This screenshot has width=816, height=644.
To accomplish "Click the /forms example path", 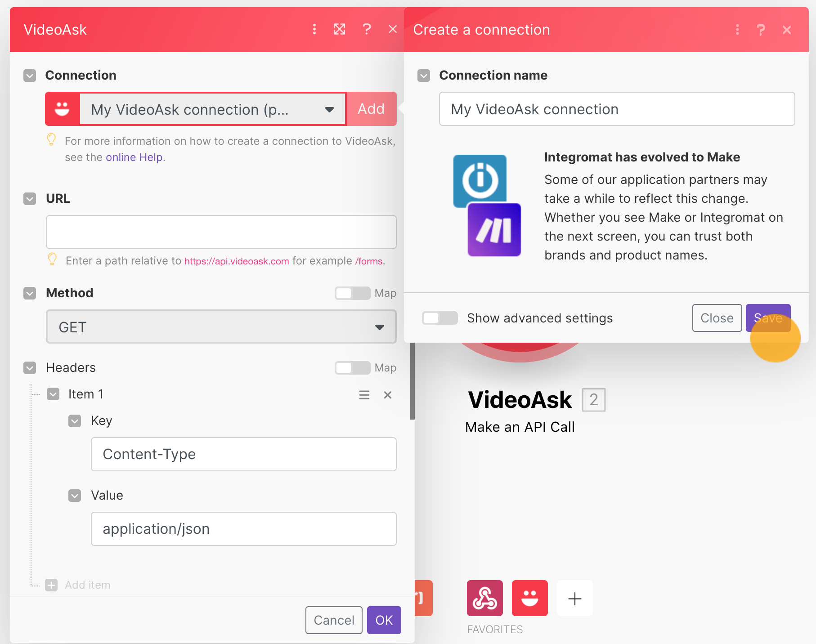I will point(369,261).
